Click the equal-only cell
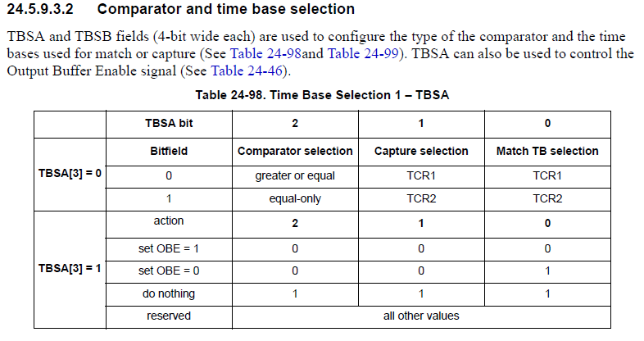This screenshot has width=644, height=341. (x=295, y=198)
